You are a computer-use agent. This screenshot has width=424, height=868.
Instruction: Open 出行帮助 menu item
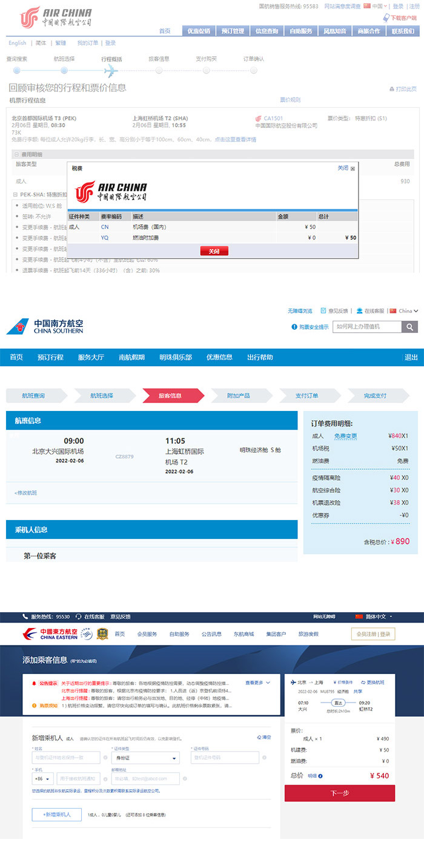[260, 357]
